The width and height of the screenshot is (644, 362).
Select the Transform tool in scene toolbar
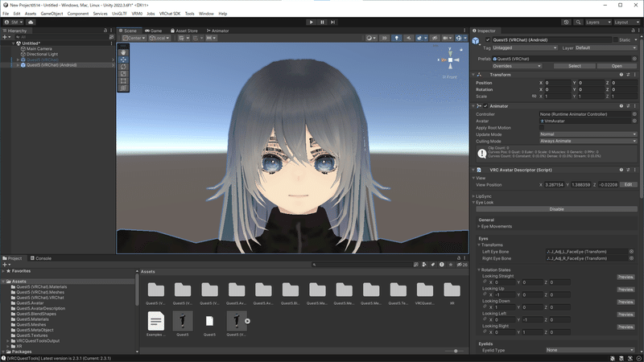(123, 88)
